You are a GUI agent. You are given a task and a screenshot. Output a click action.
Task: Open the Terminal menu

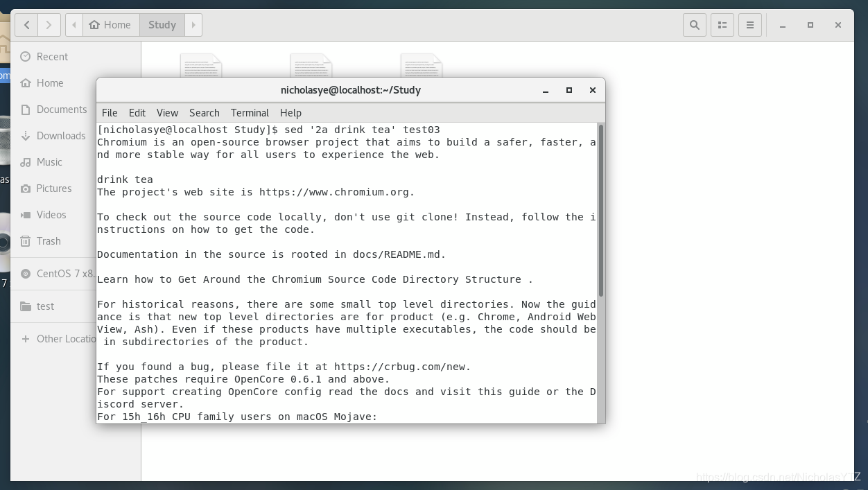coord(250,113)
